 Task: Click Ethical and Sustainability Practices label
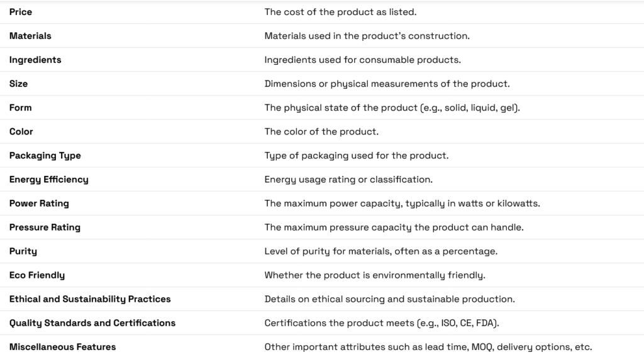coord(90,299)
